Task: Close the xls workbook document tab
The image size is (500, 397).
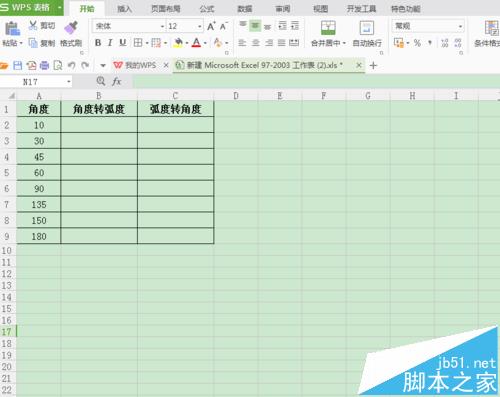Action: click(x=359, y=65)
